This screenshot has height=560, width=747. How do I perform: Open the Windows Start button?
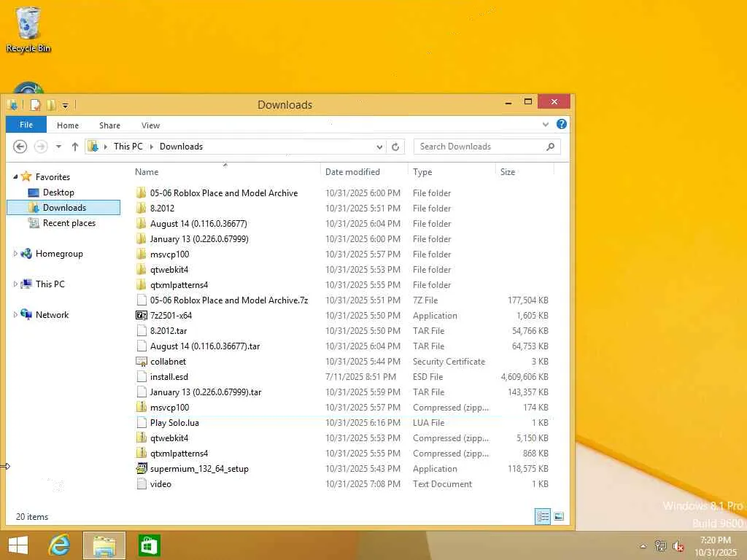pyautogui.click(x=18, y=545)
